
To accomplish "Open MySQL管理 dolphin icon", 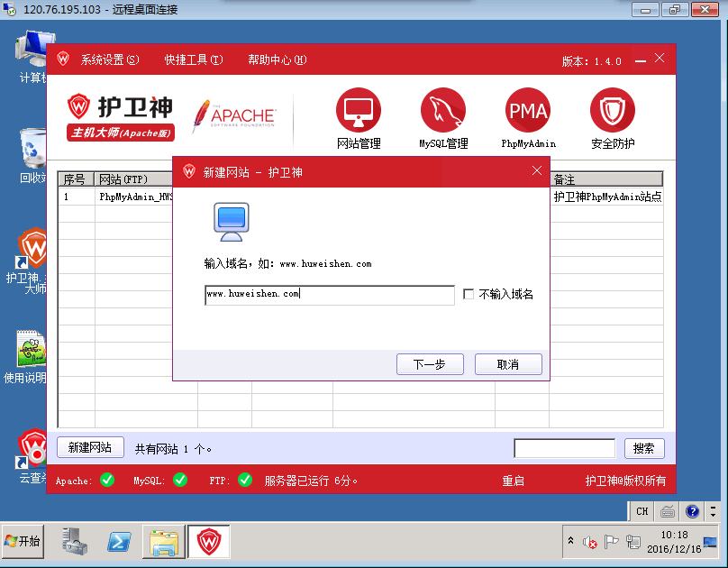I will 443,110.
